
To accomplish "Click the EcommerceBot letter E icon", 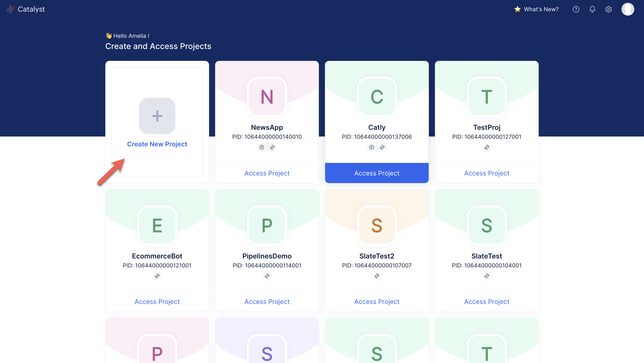I will tap(157, 225).
